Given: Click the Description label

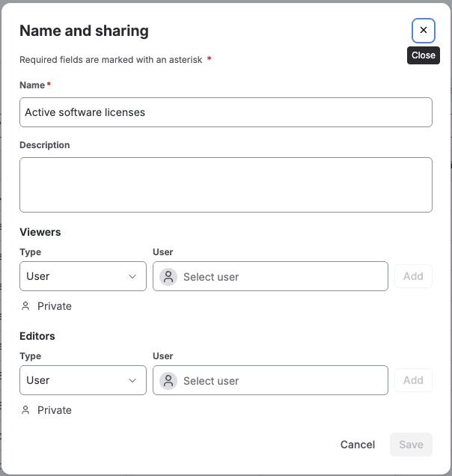Looking at the screenshot, I should pyautogui.click(x=45, y=145).
